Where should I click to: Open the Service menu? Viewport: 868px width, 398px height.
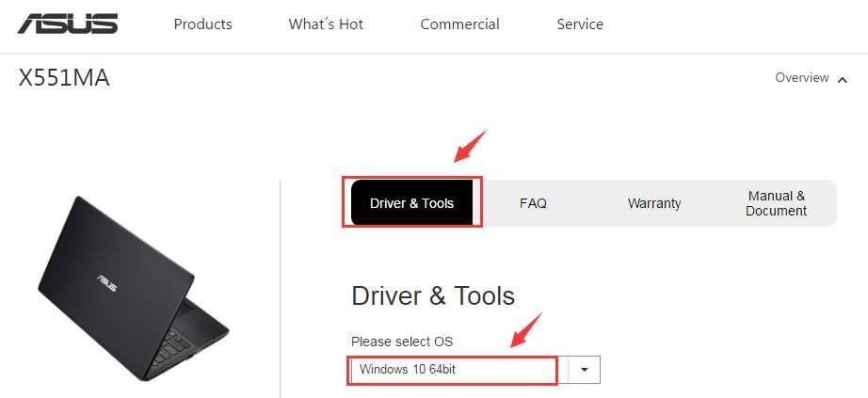point(580,24)
